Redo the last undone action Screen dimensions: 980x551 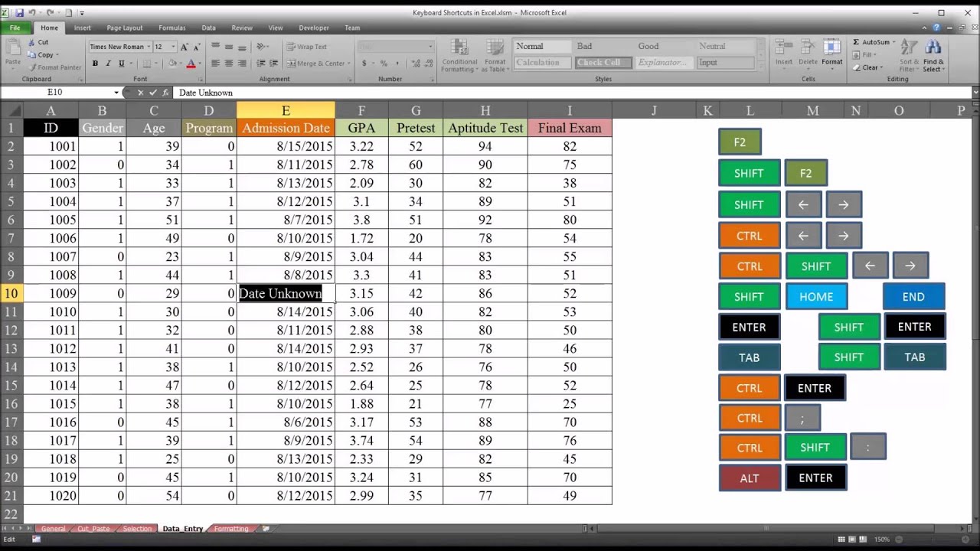tap(50, 13)
